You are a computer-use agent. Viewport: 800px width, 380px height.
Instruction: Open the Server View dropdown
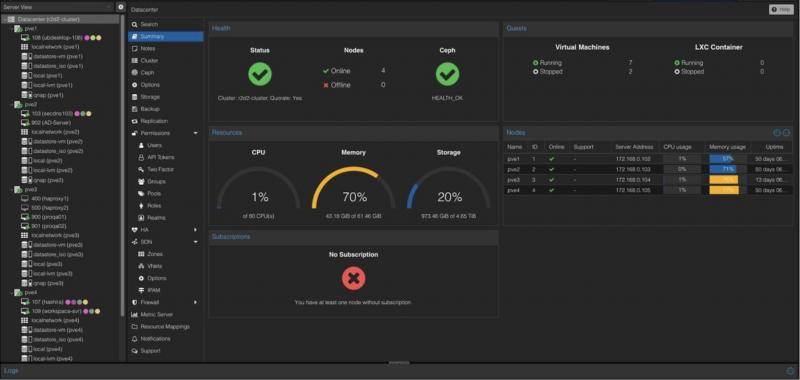pyautogui.click(x=57, y=7)
